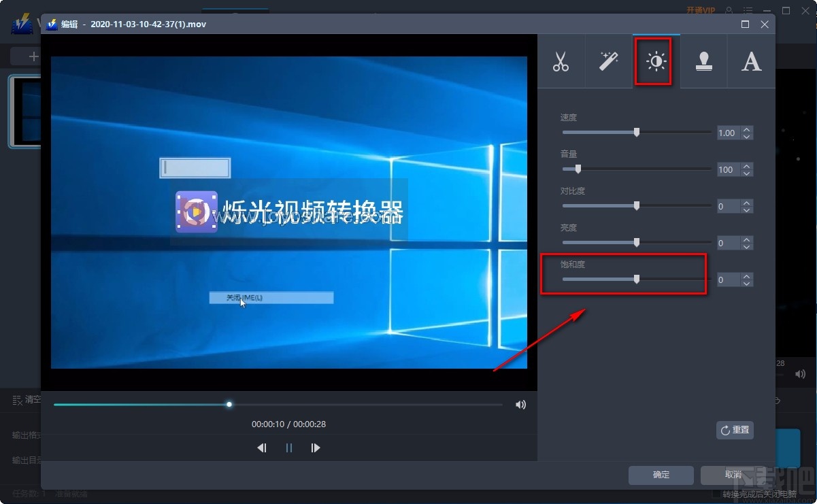Open the task list icon in title bar
817x504 pixels.
point(747,10)
